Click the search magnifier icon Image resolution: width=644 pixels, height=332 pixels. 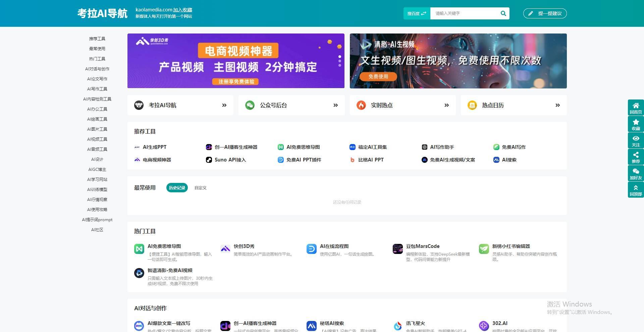pyautogui.click(x=503, y=13)
